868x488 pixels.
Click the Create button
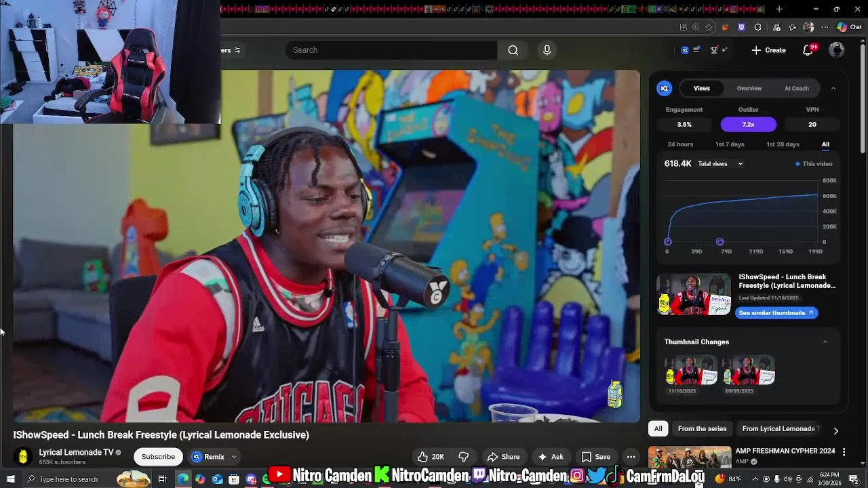pos(768,50)
